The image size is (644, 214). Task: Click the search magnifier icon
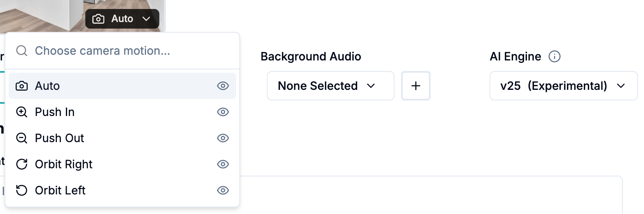pyautogui.click(x=22, y=51)
